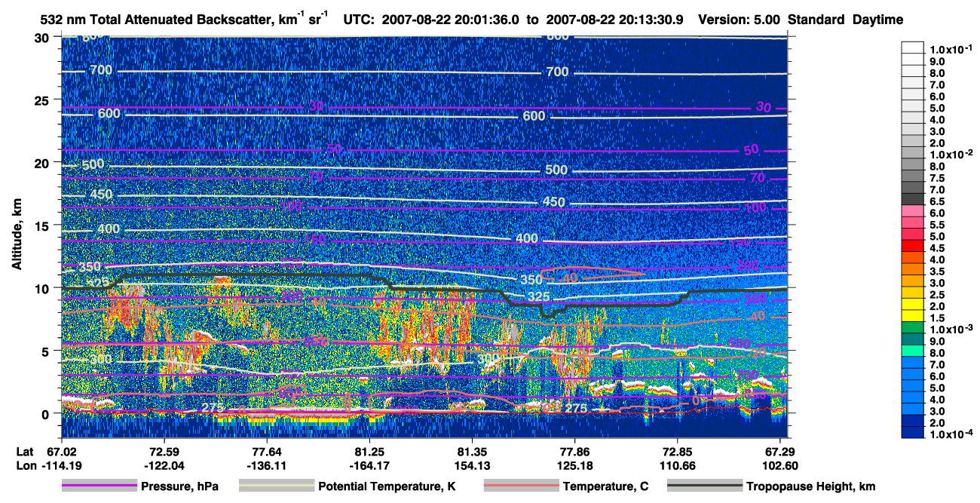980x503 pixels.
Task: Click longitude value -114.19
Action: (61, 465)
